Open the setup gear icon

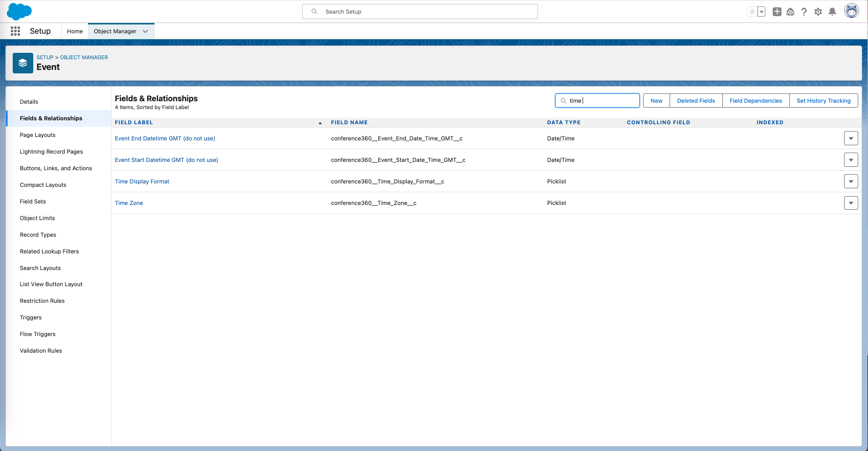(x=818, y=12)
